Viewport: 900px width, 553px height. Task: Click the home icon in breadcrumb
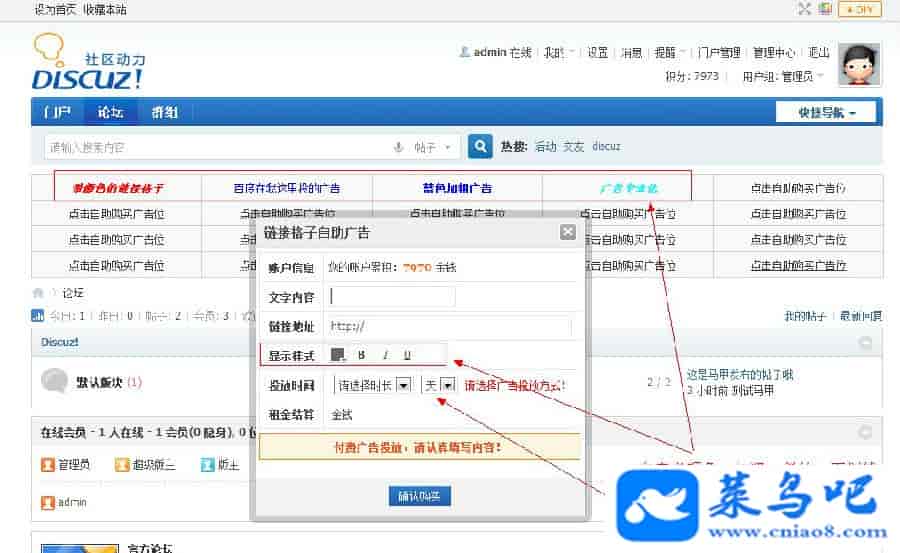point(38,293)
